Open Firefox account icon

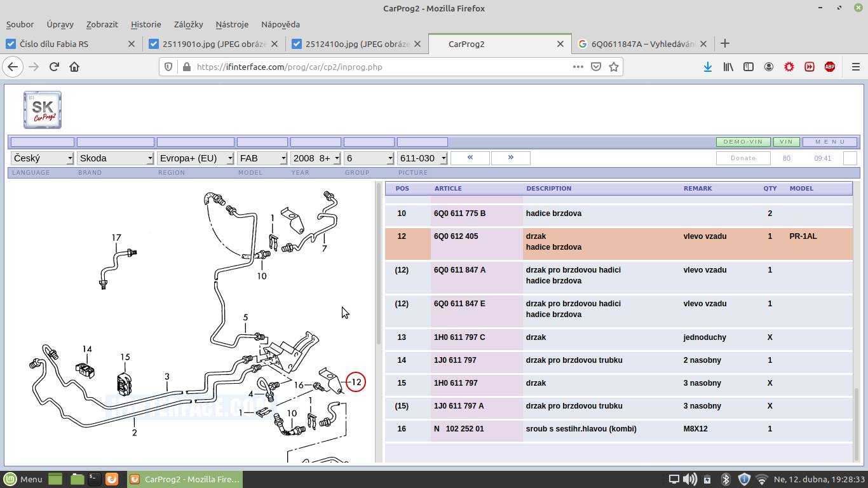(769, 67)
